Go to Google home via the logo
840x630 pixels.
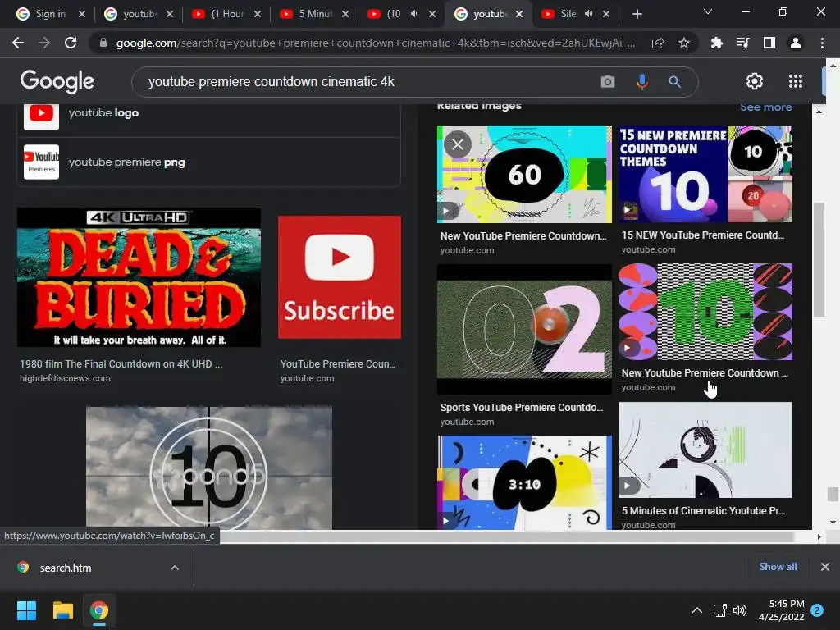57,81
